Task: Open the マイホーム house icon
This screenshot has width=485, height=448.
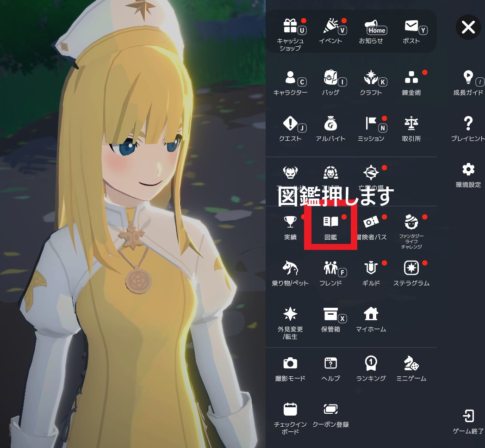Action: (371, 314)
